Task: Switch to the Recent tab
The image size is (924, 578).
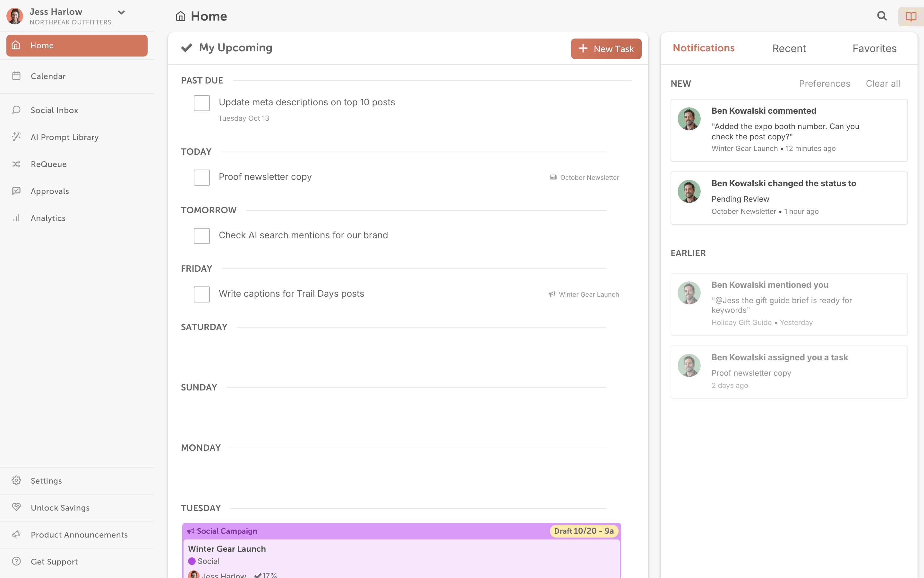Action: tap(789, 48)
